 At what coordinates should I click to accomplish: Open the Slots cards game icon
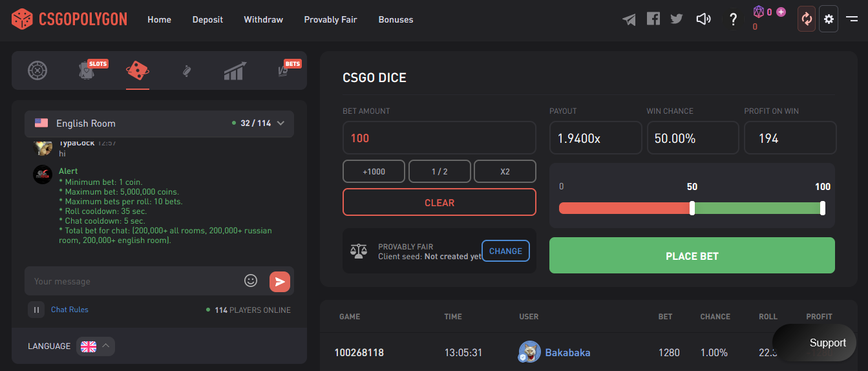coord(87,70)
